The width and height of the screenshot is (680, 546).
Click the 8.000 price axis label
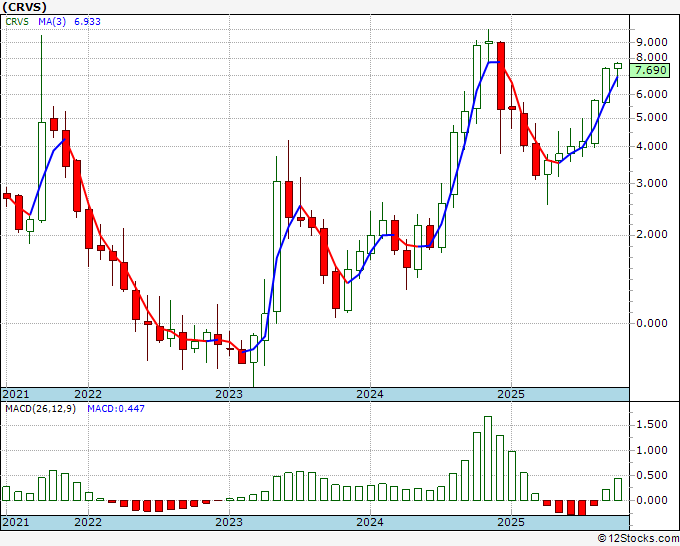pyautogui.click(x=651, y=57)
